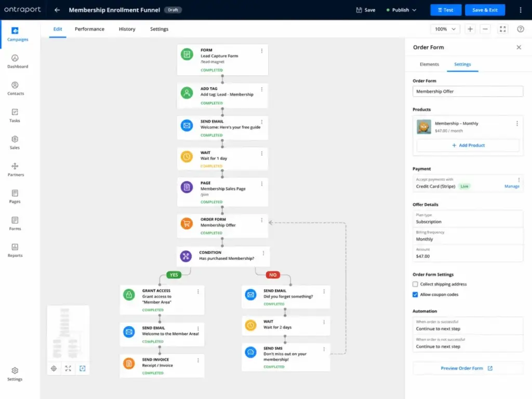Click the minimap flow preview
Screen dimensions: 532x399
pyautogui.click(x=68, y=333)
